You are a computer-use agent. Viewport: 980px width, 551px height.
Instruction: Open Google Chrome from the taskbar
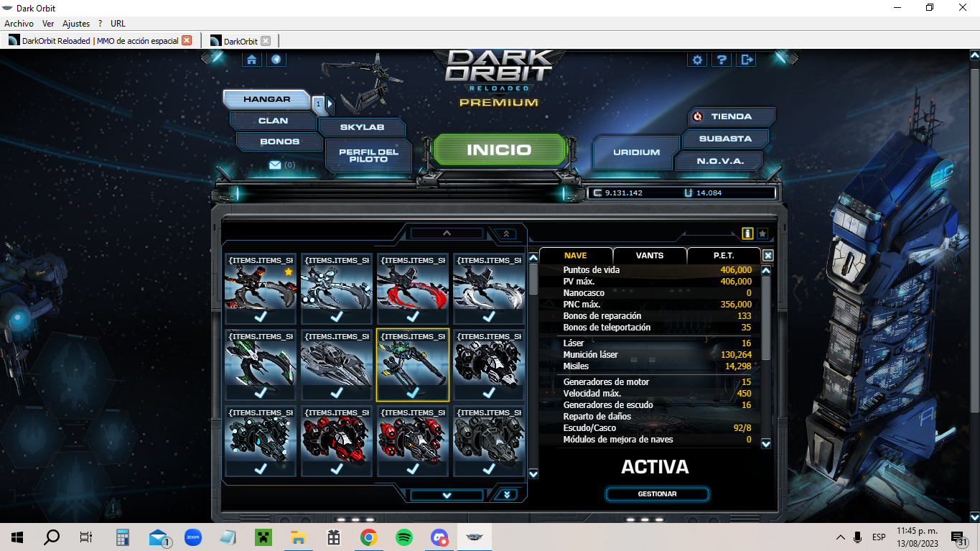369,537
